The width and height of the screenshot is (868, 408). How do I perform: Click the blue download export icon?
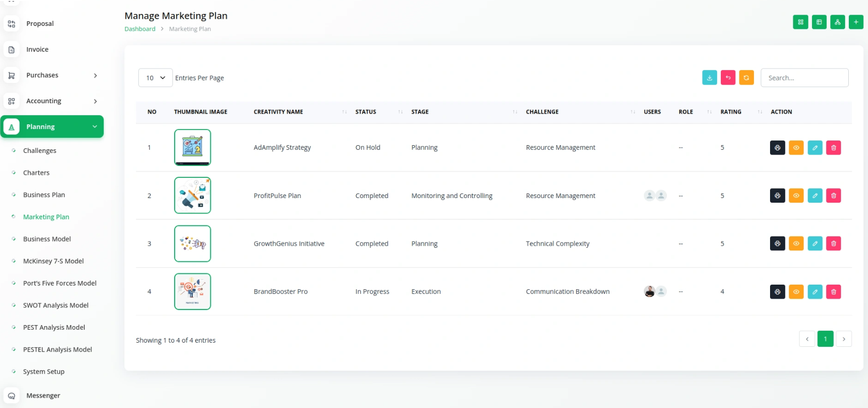tap(709, 78)
